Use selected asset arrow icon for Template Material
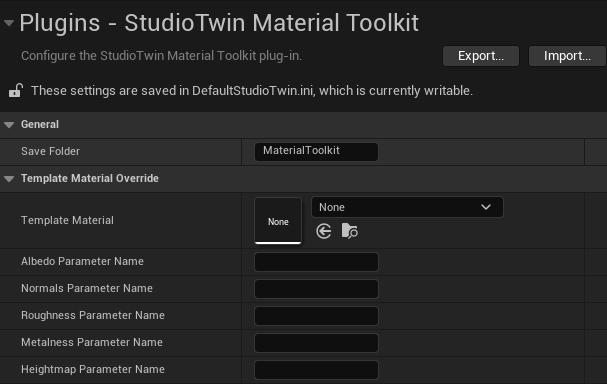 (324, 231)
